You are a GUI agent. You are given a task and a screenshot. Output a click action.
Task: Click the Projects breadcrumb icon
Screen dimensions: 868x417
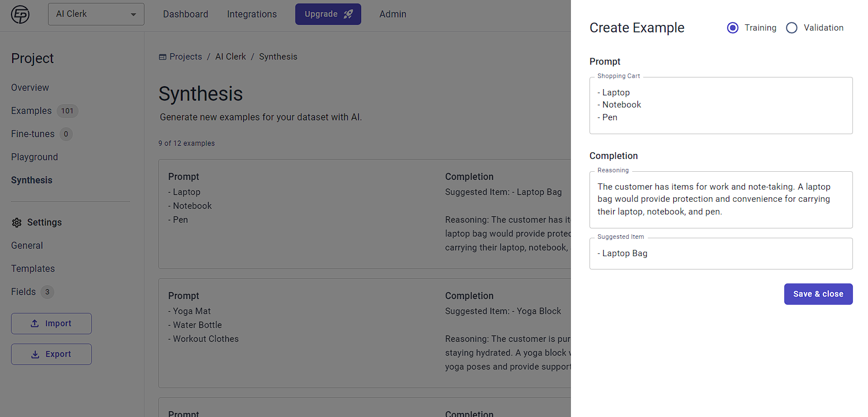162,57
